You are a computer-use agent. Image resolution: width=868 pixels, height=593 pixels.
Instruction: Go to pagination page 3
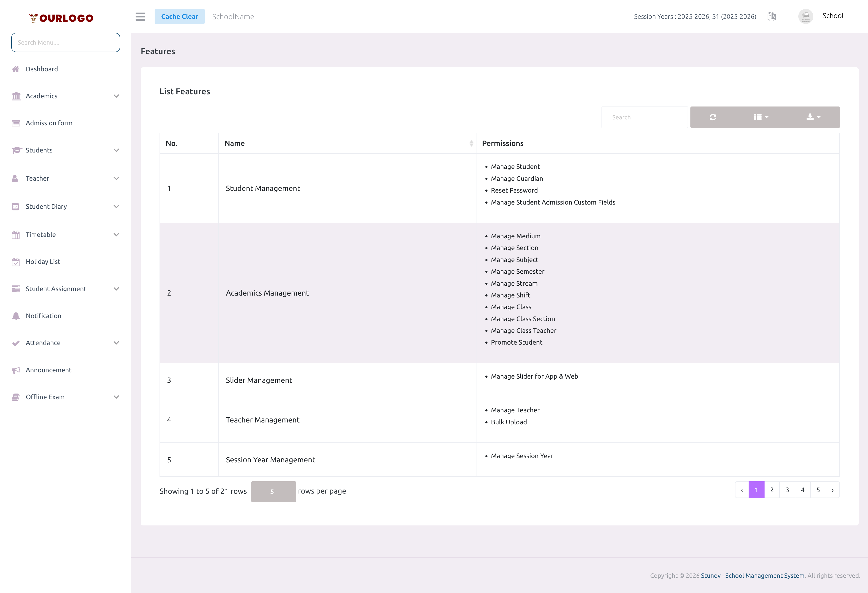tap(787, 490)
